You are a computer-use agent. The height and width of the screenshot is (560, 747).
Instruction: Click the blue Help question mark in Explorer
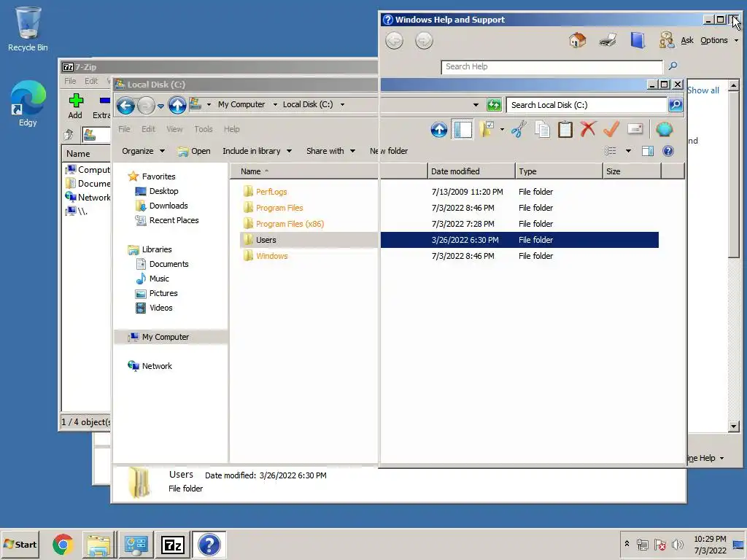point(668,151)
